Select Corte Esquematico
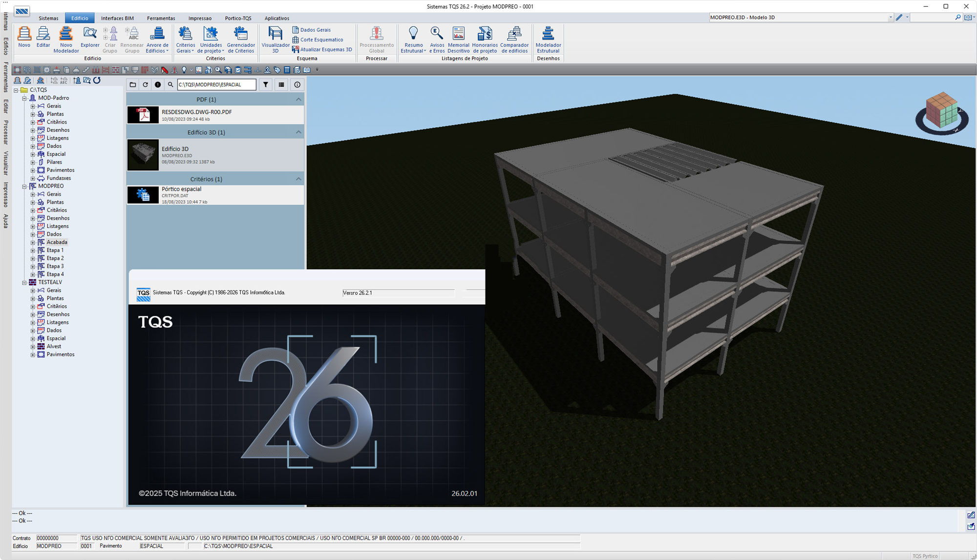Screen dimensions: 977x560 318,40
